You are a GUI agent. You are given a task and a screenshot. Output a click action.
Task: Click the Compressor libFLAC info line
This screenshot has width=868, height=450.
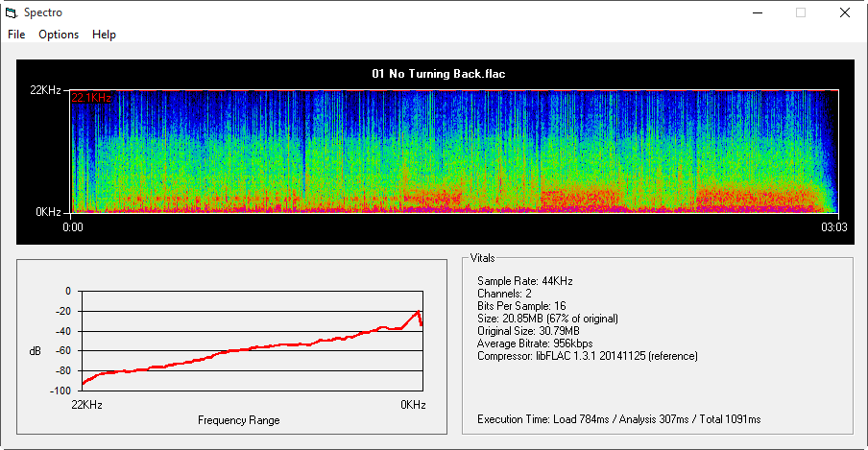587,356
